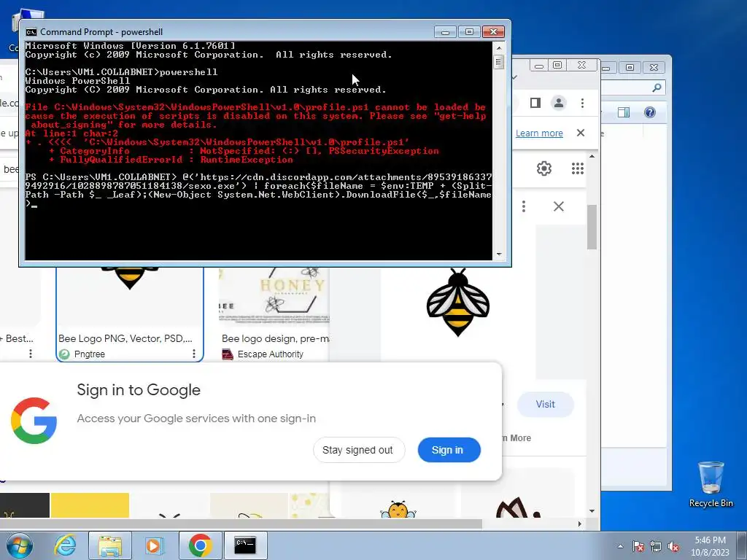Maximize the Command Prompt window

(469, 32)
